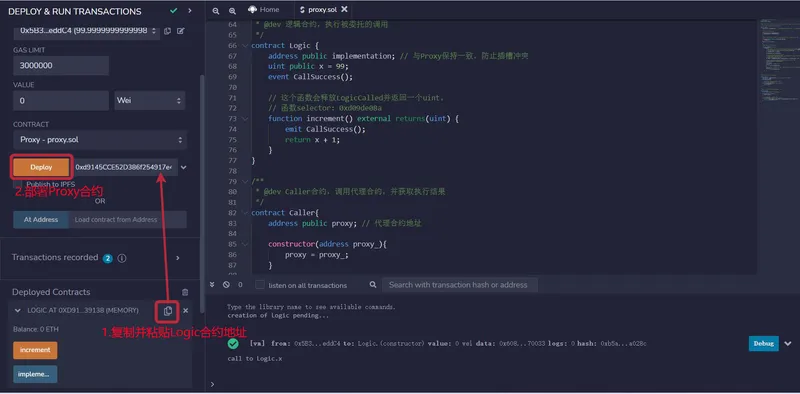Viewport: 800px width, 394px height.
Task: Expand the Deploy constructor parameters chevron
Action: [x=184, y=167]
